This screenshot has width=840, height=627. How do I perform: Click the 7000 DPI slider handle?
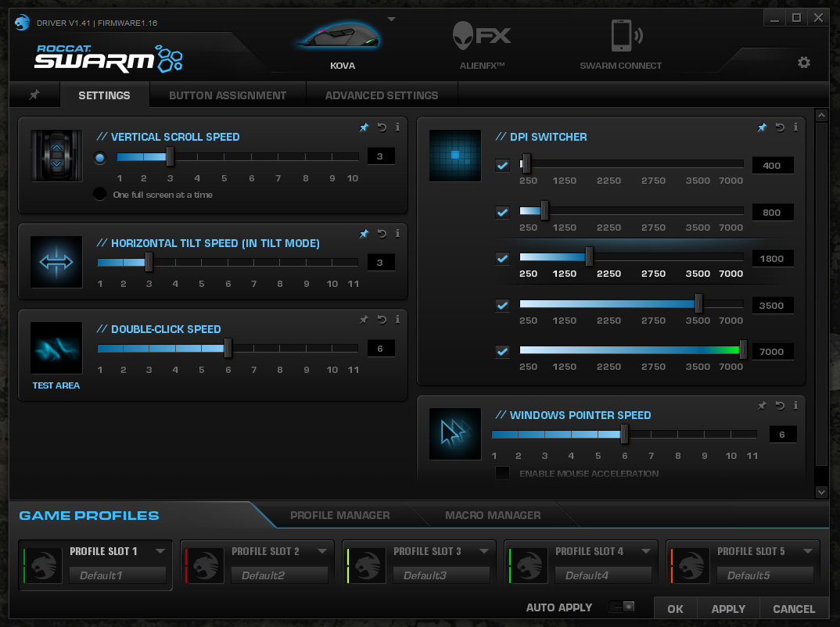point(743,349)
